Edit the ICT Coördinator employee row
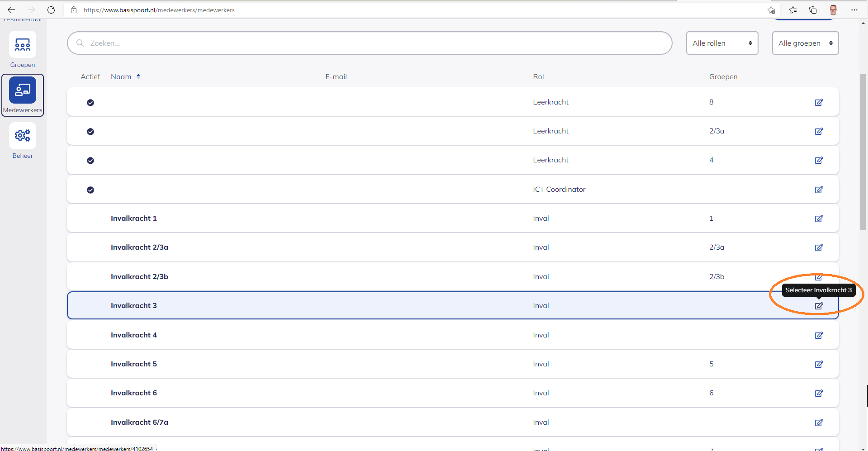 tap(819, 190)
